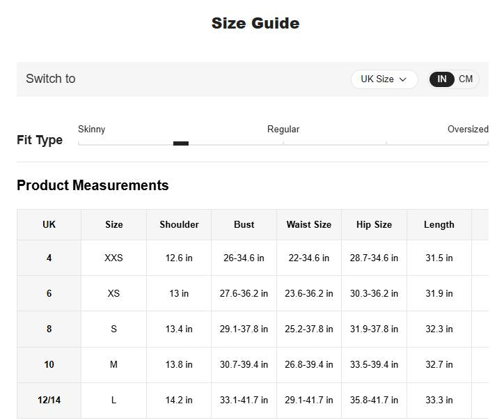504x420 pixels.
Task: Select the Waist Size column header
Action: [309, 224]
